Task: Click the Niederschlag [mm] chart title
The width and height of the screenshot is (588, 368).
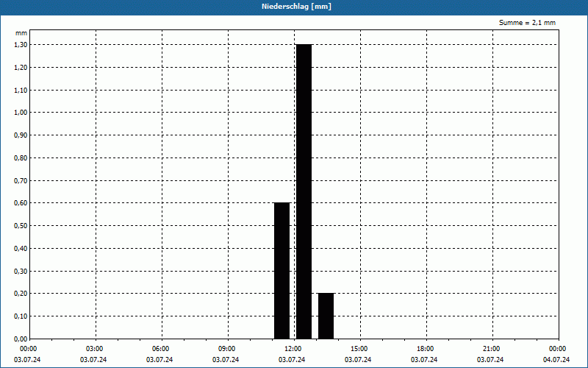Action: [296, 7]
